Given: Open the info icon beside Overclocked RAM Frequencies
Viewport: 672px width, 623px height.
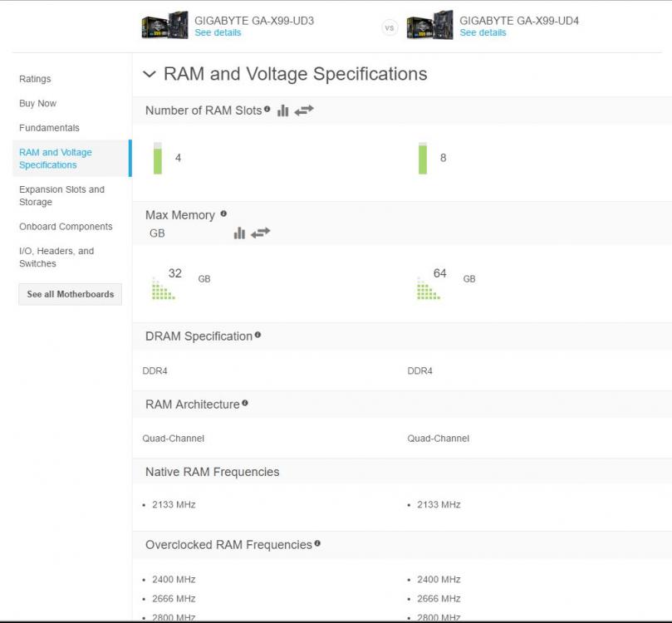Looking at the screenshot, I should point(317,543).
